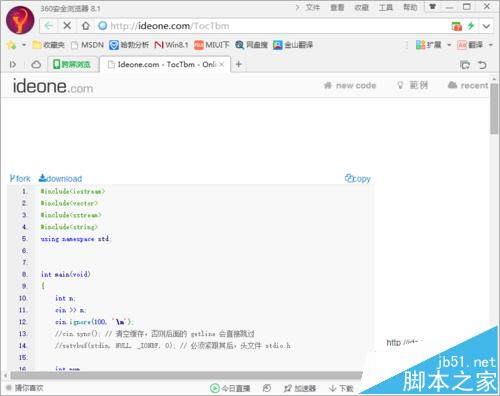This screenshot has height=396, width=500.
Task: Click the favorites star icon
Action: click(x=12, y=45)
